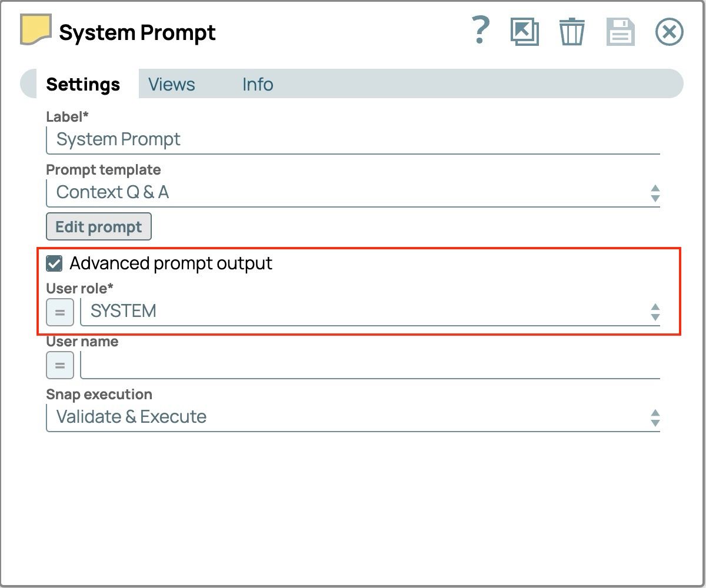Click the floppy disk save icon
Image resolution: width=706 pixels, height=588 pixels.
point(620,32)
